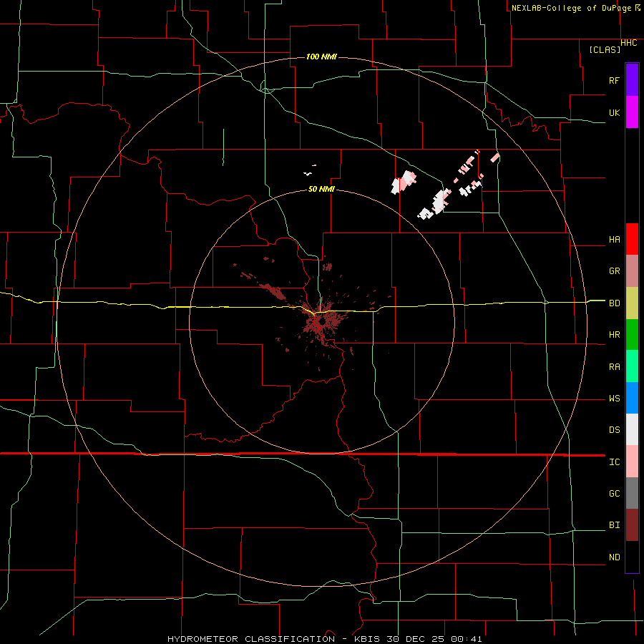Click the UK legend label
This screenshot has height=644, width=644.
point(614,112)
